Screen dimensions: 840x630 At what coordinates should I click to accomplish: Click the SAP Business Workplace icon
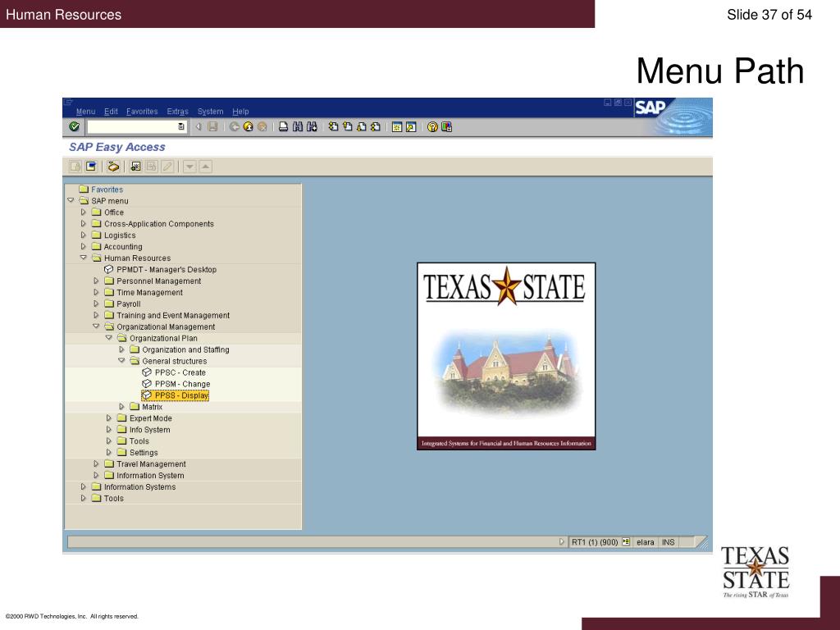pos(113,167)
